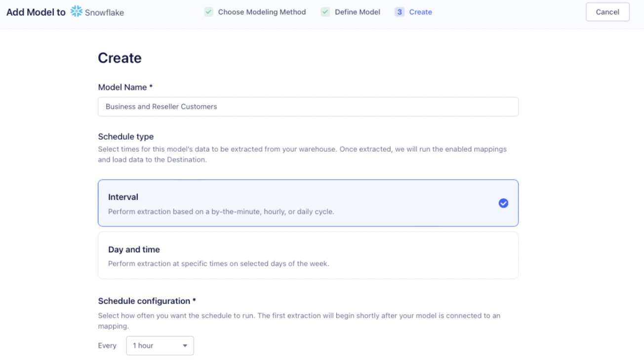Viewport: 644px width, 363px height.
Task: Click the green check beside Choose Modeling Method
Action: point(209,11)
